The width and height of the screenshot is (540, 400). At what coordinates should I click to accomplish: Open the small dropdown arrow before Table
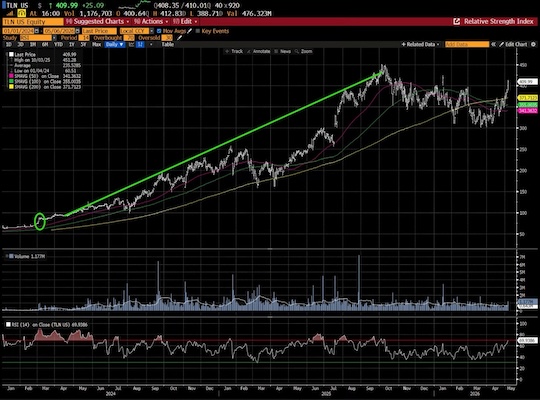point(151,44)
